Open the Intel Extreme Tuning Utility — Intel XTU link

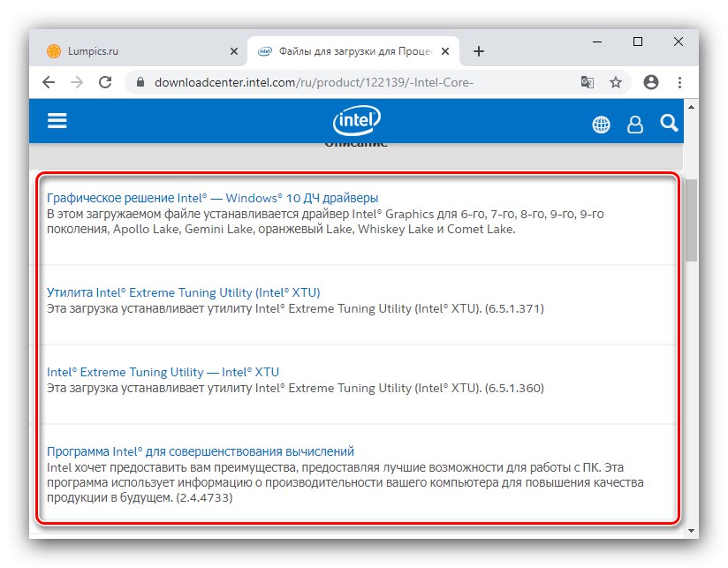coord(163,372)
